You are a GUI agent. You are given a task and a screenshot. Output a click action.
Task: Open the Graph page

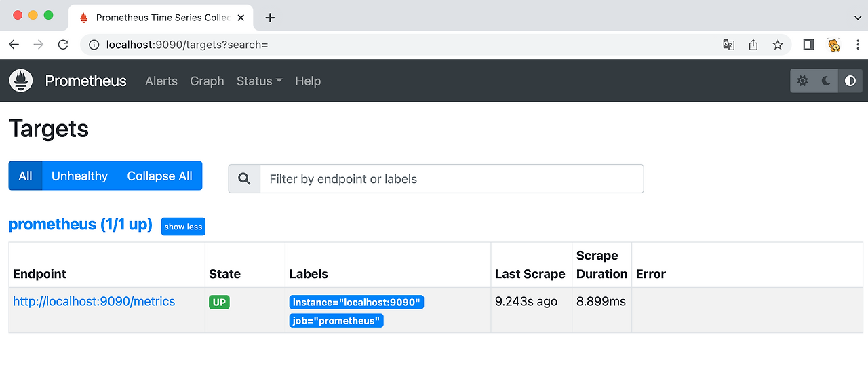pyautogui.click(x=207, y=81)
